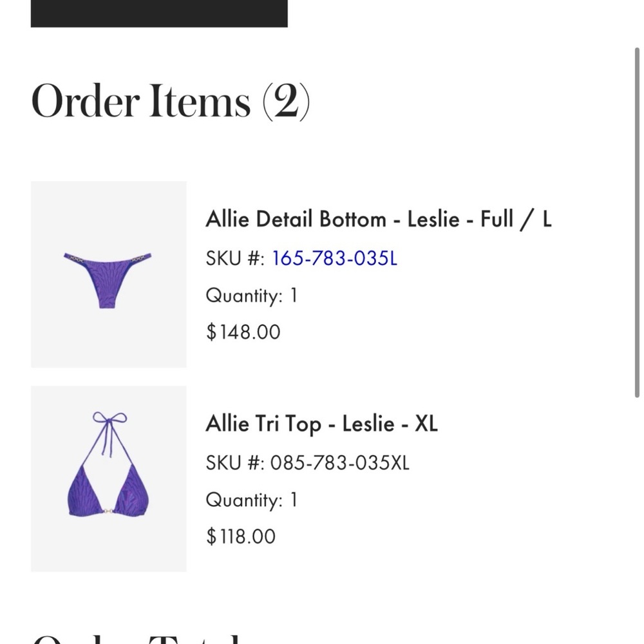Click Quantity: 1 under Allie Detail Bottom
Image resolution: width=644 pixels, height=644 pixels.
251,295
